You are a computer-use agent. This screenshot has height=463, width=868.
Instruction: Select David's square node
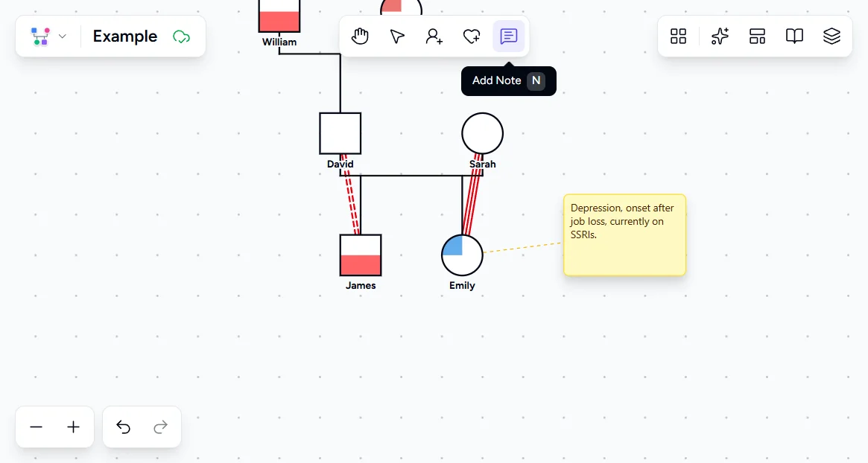tap(340, 133)
